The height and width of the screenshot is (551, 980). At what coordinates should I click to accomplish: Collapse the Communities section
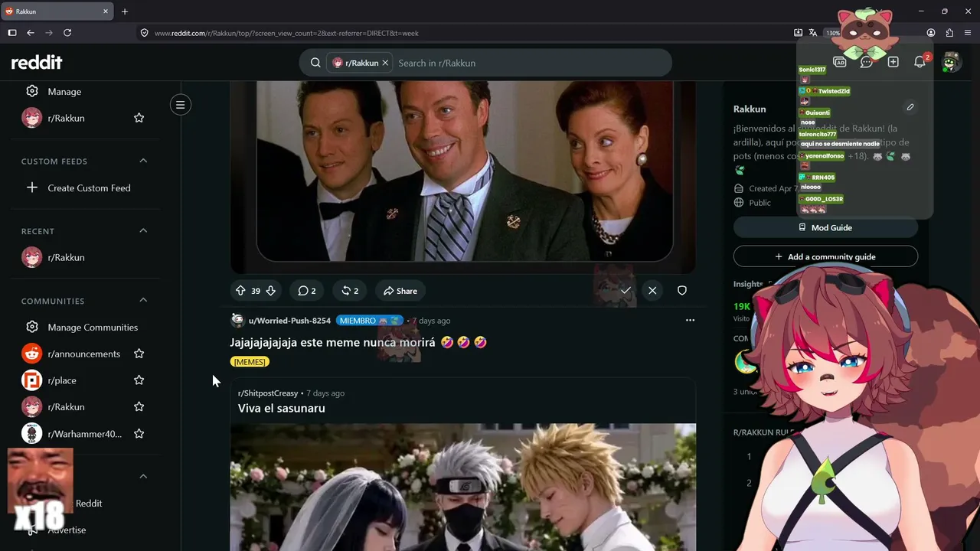(x=143, y=301)
